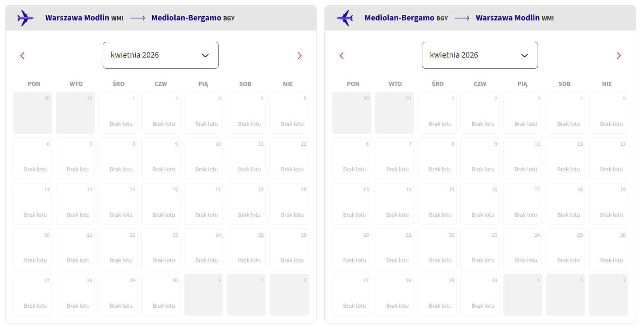Select April 6 in the return calendar
The image size is (644, 330).
(x=352, y=158)
